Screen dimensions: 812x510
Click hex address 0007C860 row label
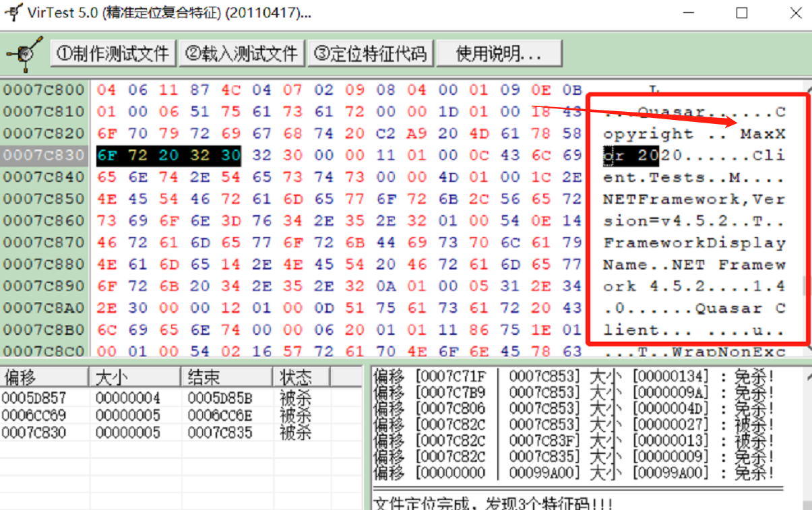[44, 220]
